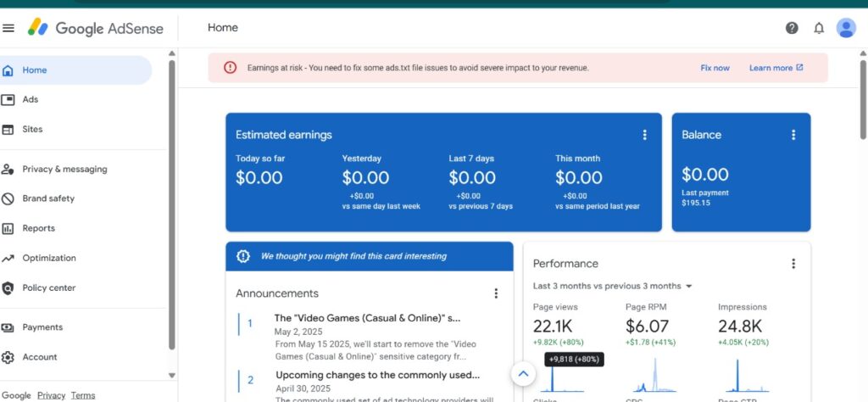Screen dimensions: 868x402
Task: Click the interesting card badge icon
Action: pos(243,256)
